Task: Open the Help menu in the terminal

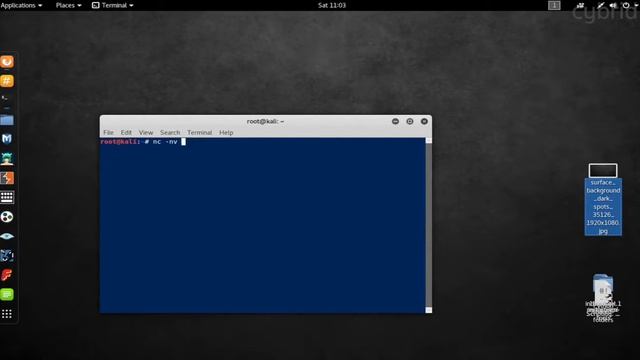Action: click(226, 132)
